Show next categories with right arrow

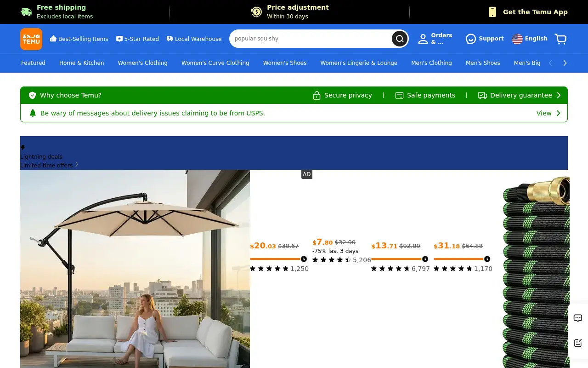pos(565,63)
